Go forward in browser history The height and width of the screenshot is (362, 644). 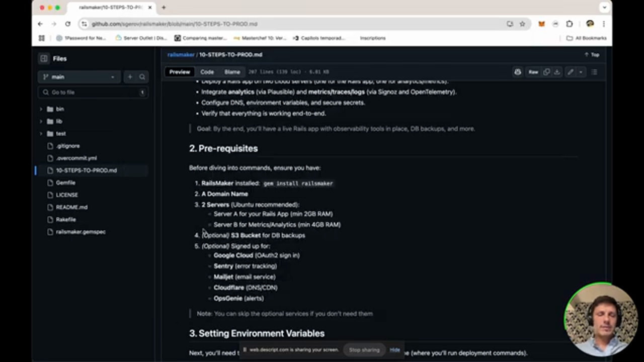[x=54, y=24]
